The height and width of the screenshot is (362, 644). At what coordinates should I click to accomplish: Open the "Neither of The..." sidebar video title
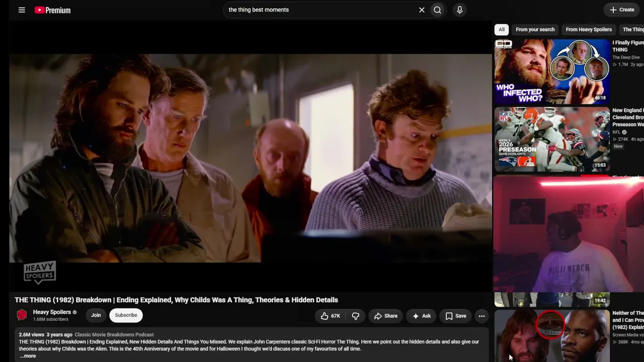pyautogui.click(x=628, y=320)
